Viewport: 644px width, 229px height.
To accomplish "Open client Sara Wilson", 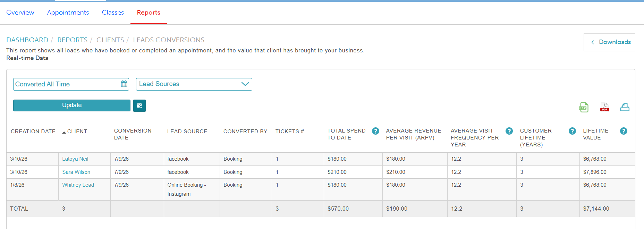I will point(76,172).
